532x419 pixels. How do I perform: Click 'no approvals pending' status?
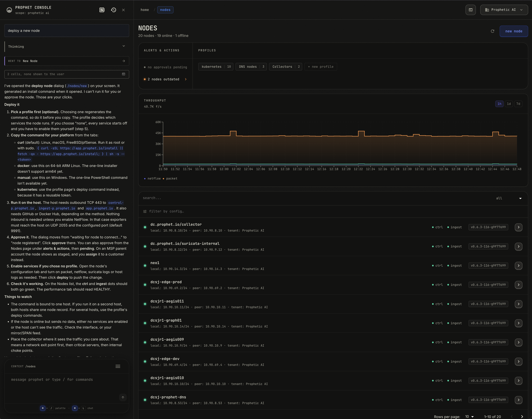(165, 67)
